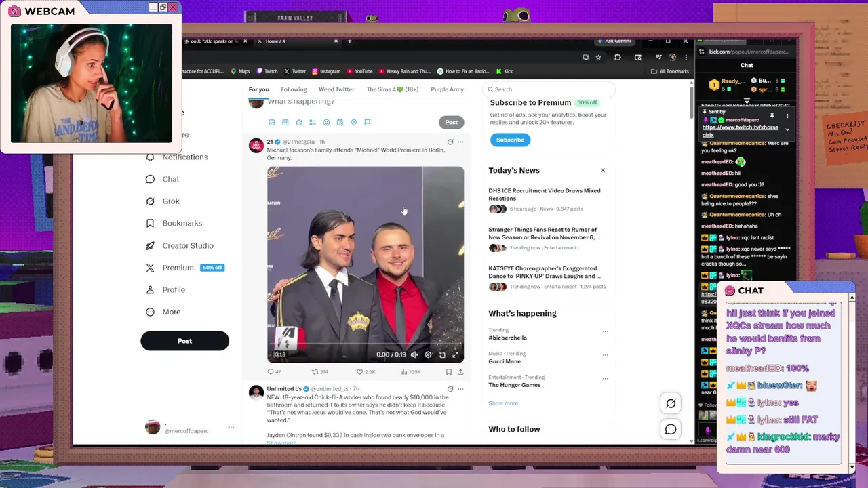This screenshot has height=488, width=868.
Task: Click Show more under What's happening
Action: pyautogui.click(x=503, y=403)
